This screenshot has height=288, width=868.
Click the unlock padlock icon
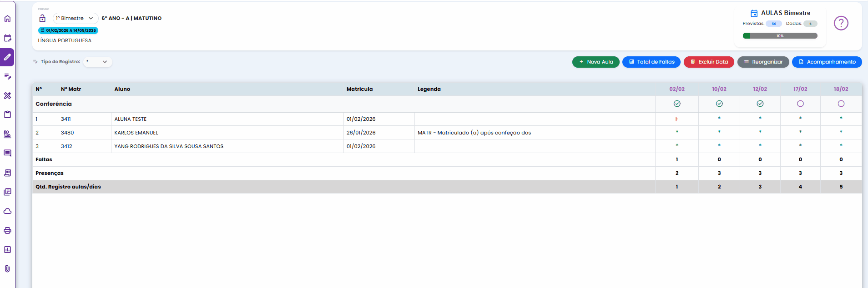[42, 18]
